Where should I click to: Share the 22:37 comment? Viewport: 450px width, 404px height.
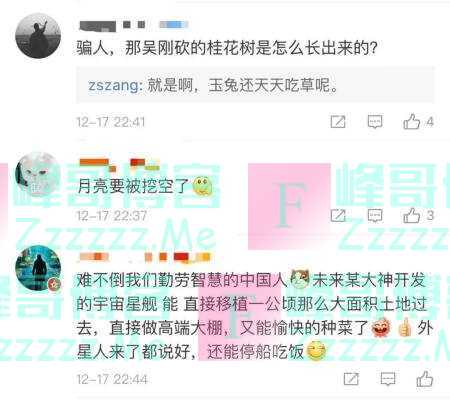pyautogui.click(x=338, y=216)
